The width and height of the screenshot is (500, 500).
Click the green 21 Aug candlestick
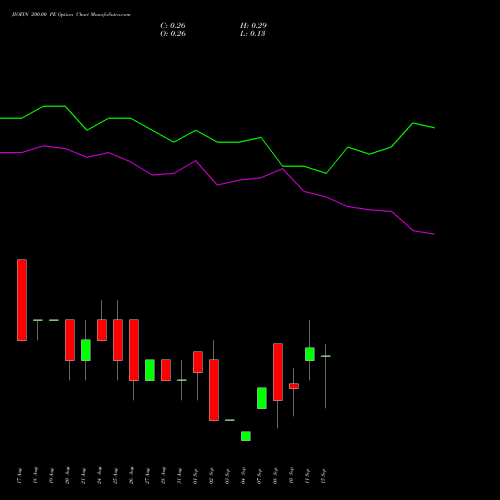point(86,350)
